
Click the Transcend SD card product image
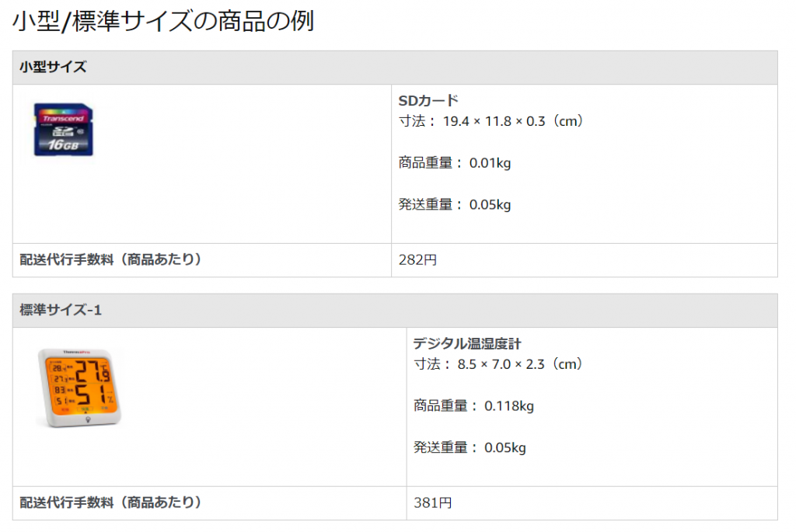(x=64, y=130)
